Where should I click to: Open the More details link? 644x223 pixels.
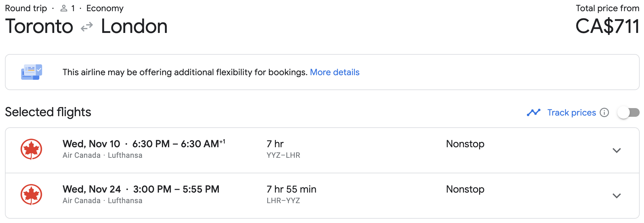[335, 72]
